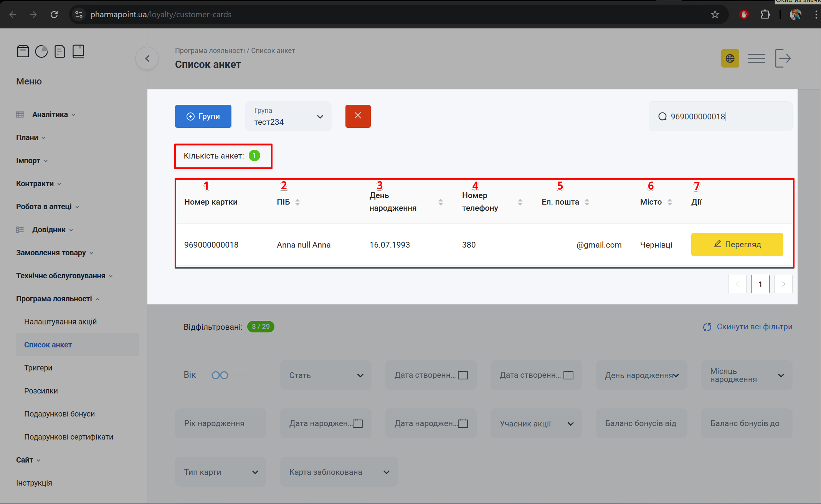821x504 pixels.
Task: Click the document icon in sidebar header
Action: pos(60,51)
